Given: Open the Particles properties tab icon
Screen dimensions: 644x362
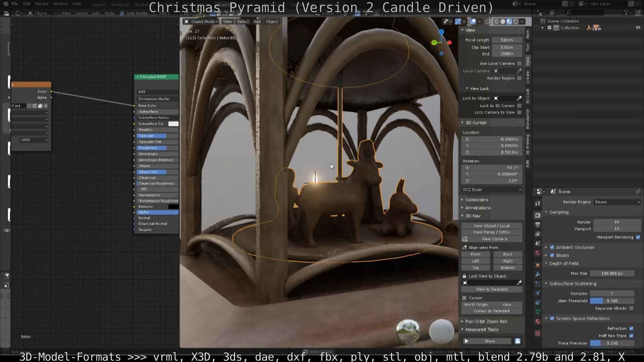Looking at the screenshot, I should click(x=538, y=284).
